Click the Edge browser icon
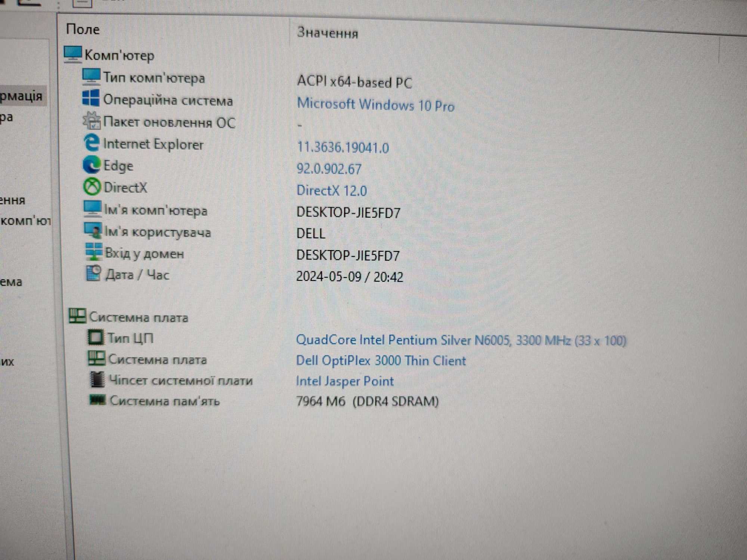The width and height of the screenshot is (747, 560). (92, 165)
